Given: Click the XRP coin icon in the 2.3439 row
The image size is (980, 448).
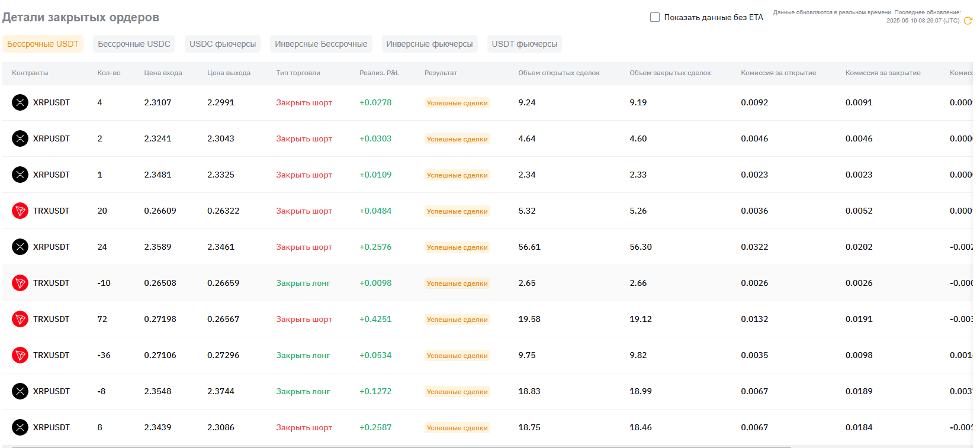Looking at the screenshot, I should point(20,427).
